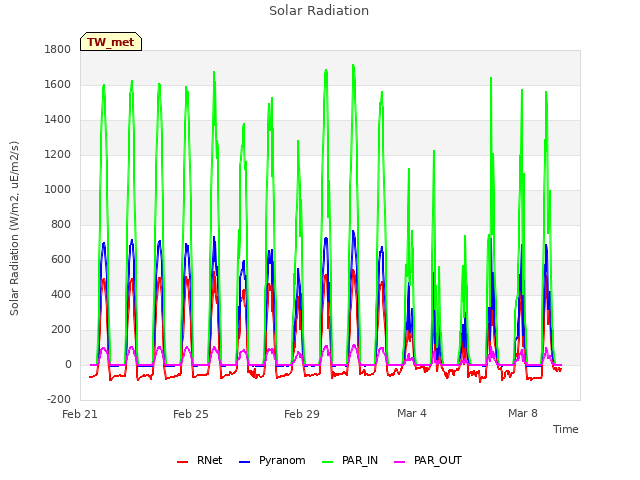640x480 pixels.
Task: Click the Solar Radiation chart title
Action: tap(319, 11)
